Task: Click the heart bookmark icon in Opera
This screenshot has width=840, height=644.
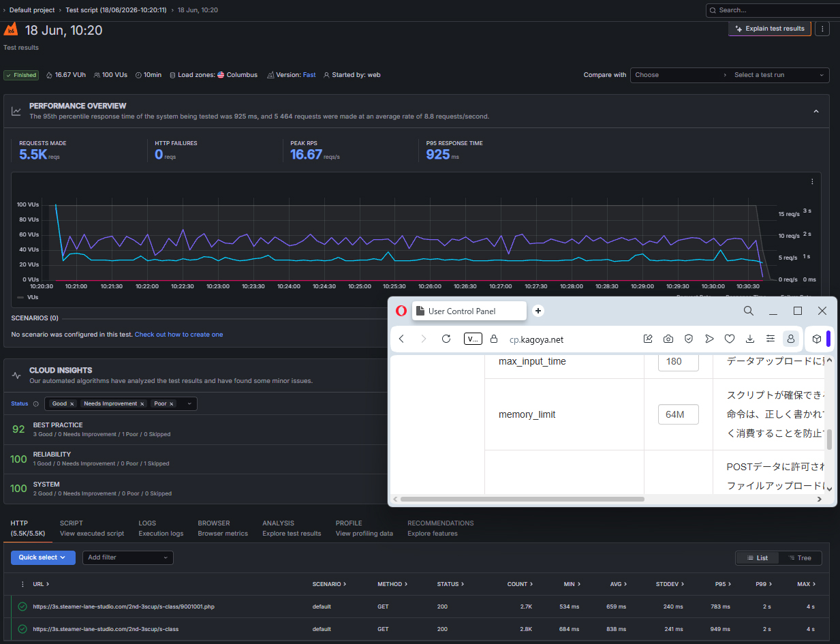Action: [x=730, y=339]
